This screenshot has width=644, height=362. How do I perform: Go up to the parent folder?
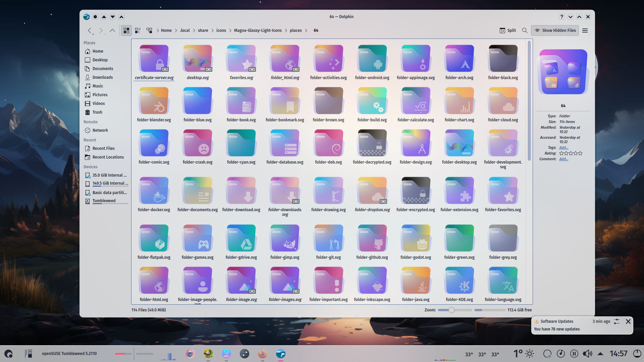[112, 31]
